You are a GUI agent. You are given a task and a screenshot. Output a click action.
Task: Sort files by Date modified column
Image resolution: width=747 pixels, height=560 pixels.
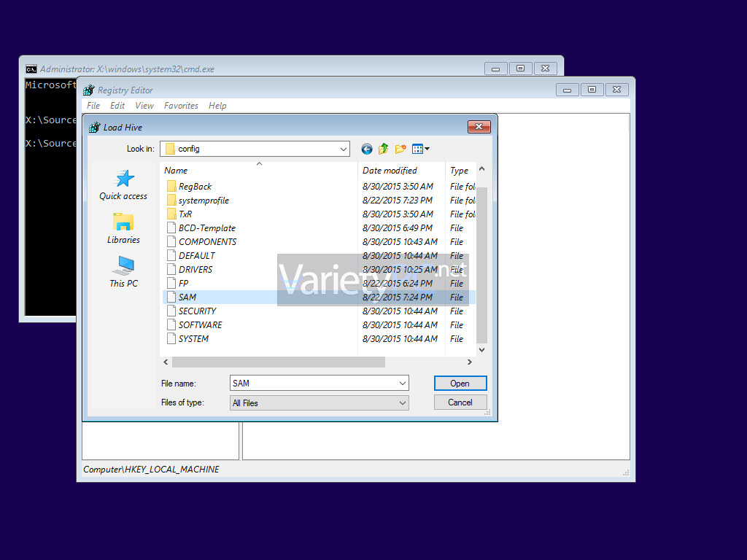pyautogui.click(x=401, y=170)
